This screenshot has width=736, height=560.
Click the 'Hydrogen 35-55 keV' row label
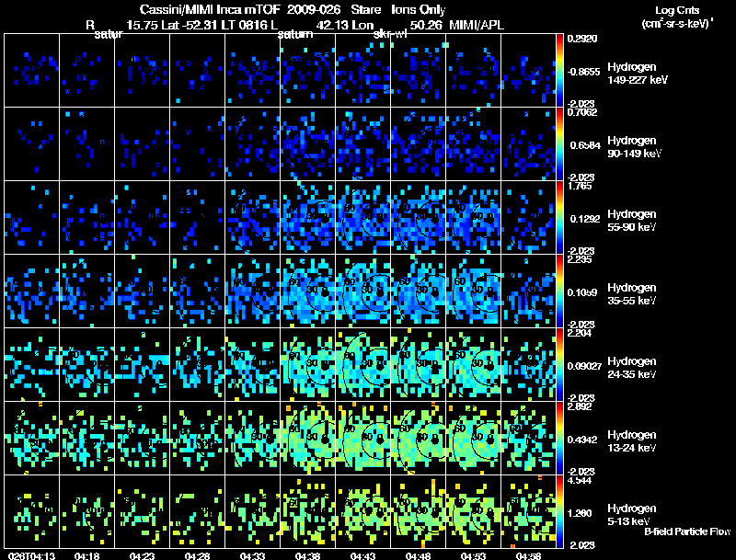click(x=632, y=294)
